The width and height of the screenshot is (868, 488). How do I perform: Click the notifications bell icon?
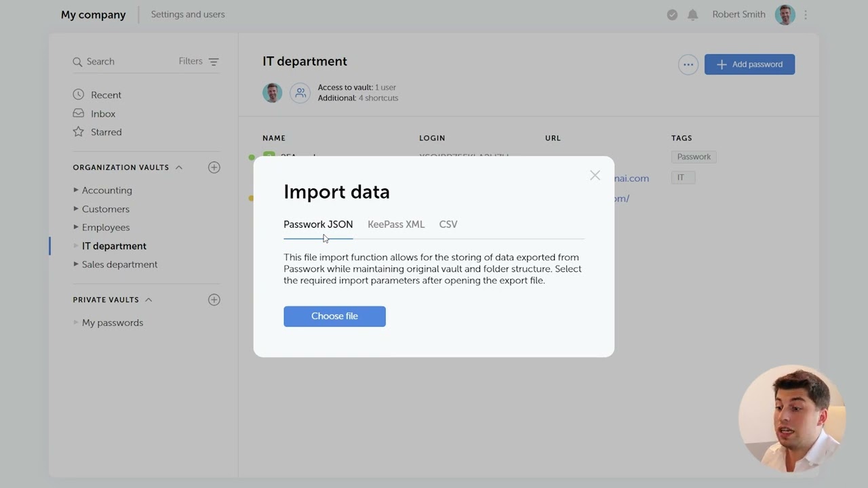click(x=692, y=14)
